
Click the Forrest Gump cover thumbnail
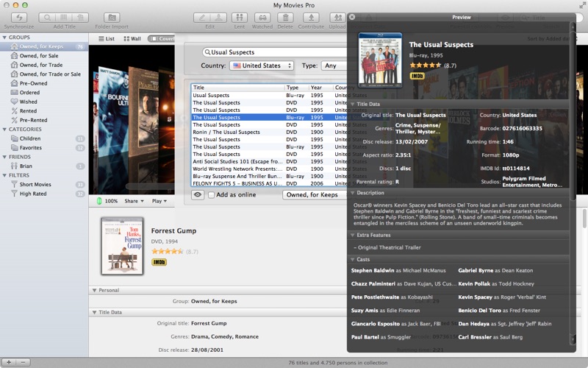coord(122,246)
